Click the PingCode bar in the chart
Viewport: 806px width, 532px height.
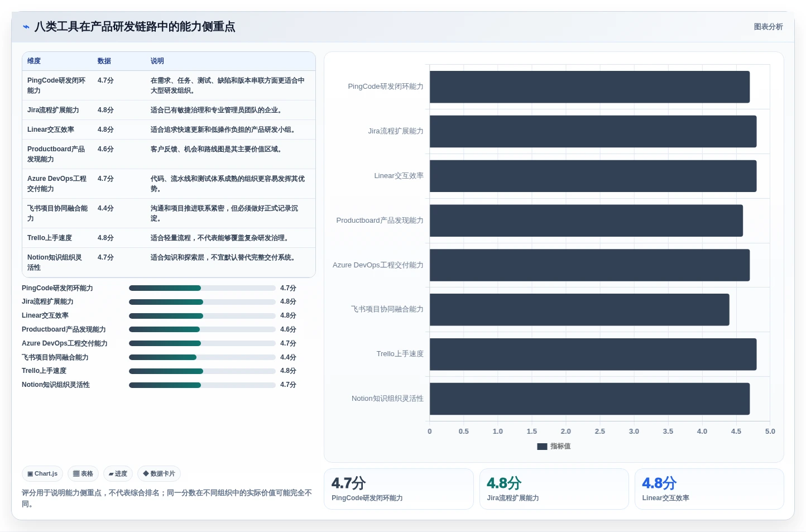pyautogui.click(x=589, y=87)
